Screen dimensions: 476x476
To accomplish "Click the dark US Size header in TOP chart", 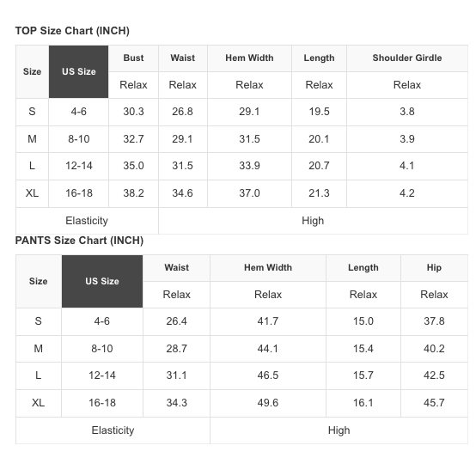I will 79,71.
